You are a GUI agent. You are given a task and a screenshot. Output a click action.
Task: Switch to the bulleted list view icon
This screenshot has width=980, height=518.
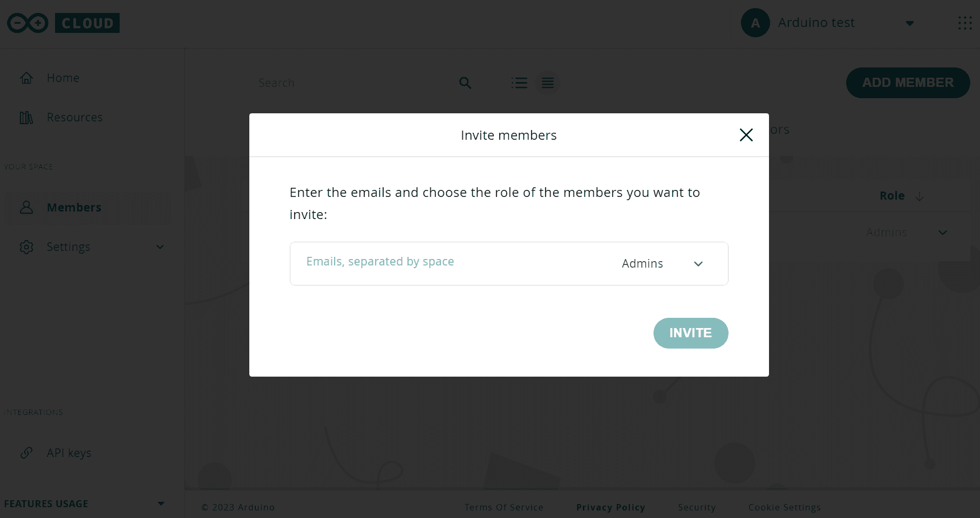(x=519, y=83)
